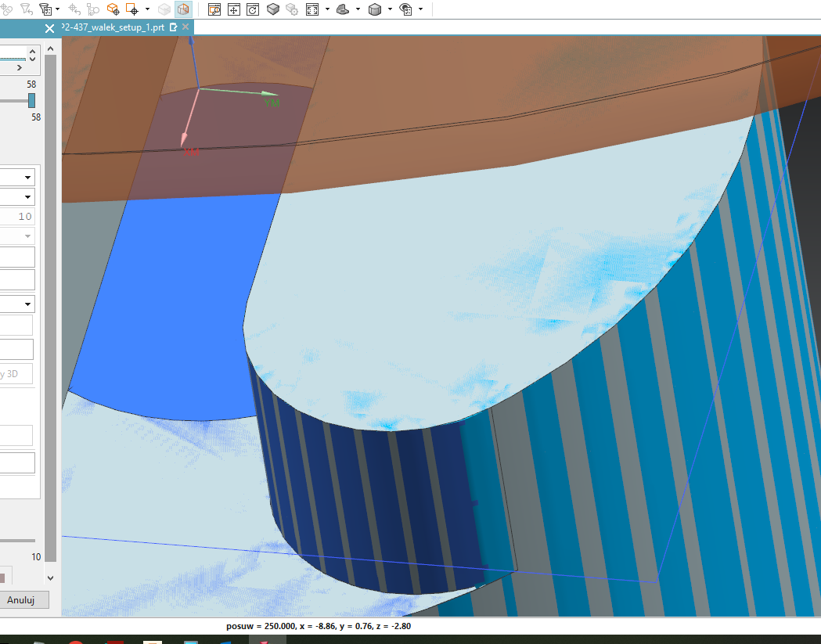Viewport: 821px width, 644px height.
Task: Click the cube with gear icon
Action: [x=292, y=9]
